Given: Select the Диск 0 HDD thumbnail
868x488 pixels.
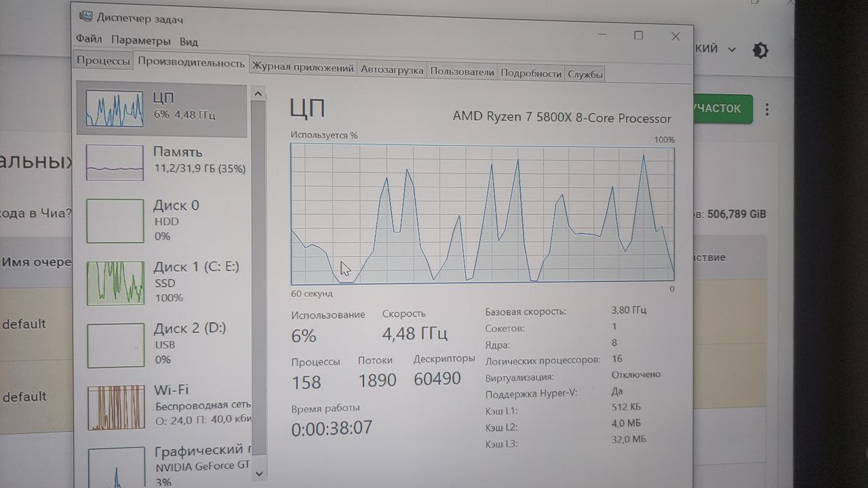Looking at the screenshot, I should [x=115, y=221].
